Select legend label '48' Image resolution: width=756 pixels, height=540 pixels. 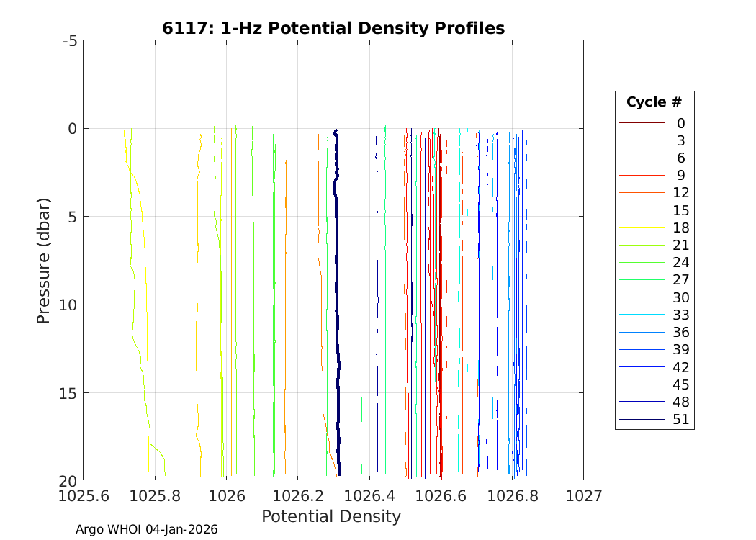click(680, 402)
